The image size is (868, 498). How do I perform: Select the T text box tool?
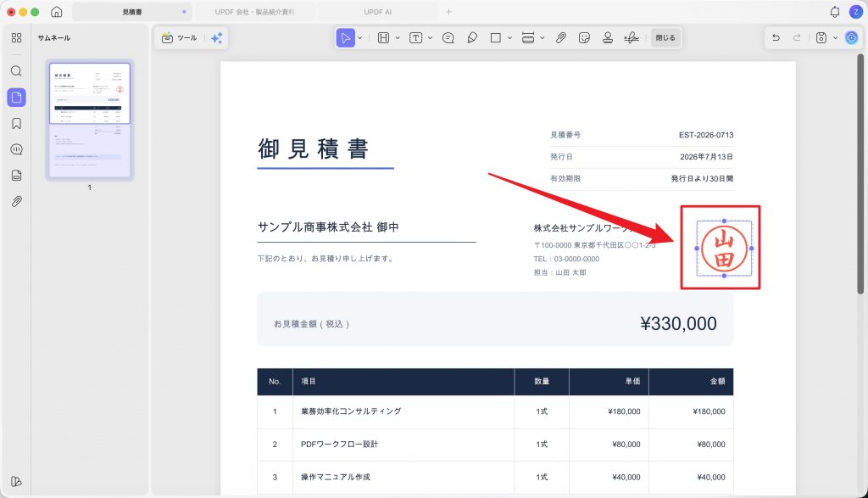[x=415, y=37]
